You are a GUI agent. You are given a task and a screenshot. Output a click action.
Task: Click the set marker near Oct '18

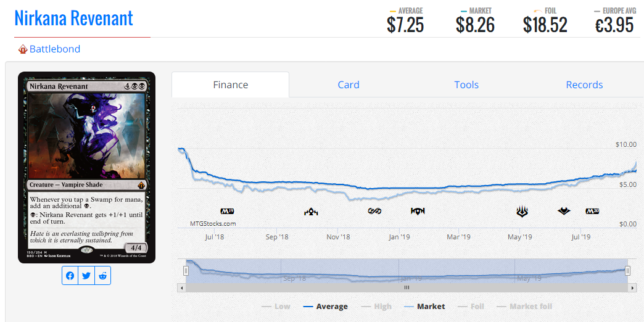311,212
